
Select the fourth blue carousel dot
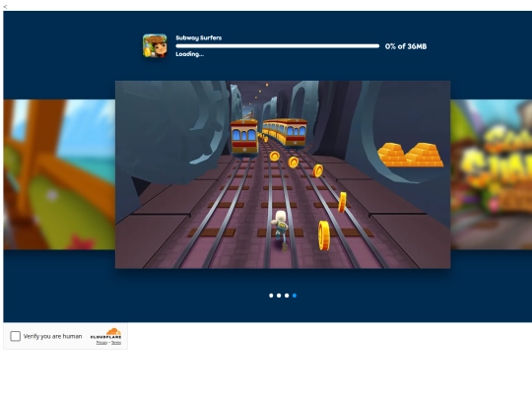[x=295, y=296]
